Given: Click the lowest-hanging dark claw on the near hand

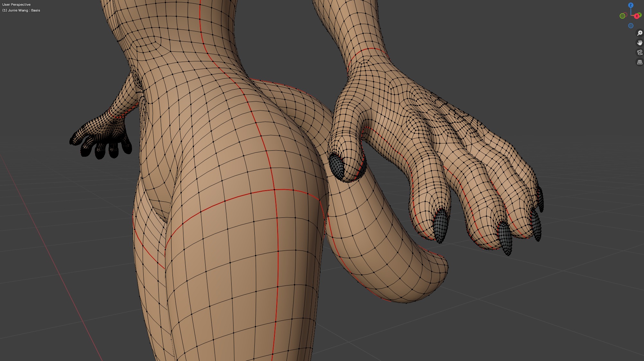Looking at the screenshot, I should [505, 239].
